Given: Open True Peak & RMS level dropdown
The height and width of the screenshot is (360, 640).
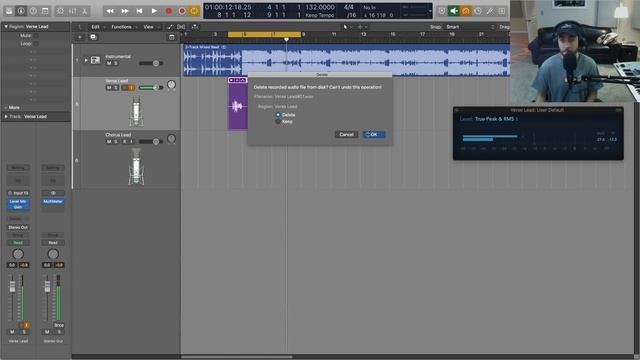Looking at the screenshot, I should click(x=496, y=119).
